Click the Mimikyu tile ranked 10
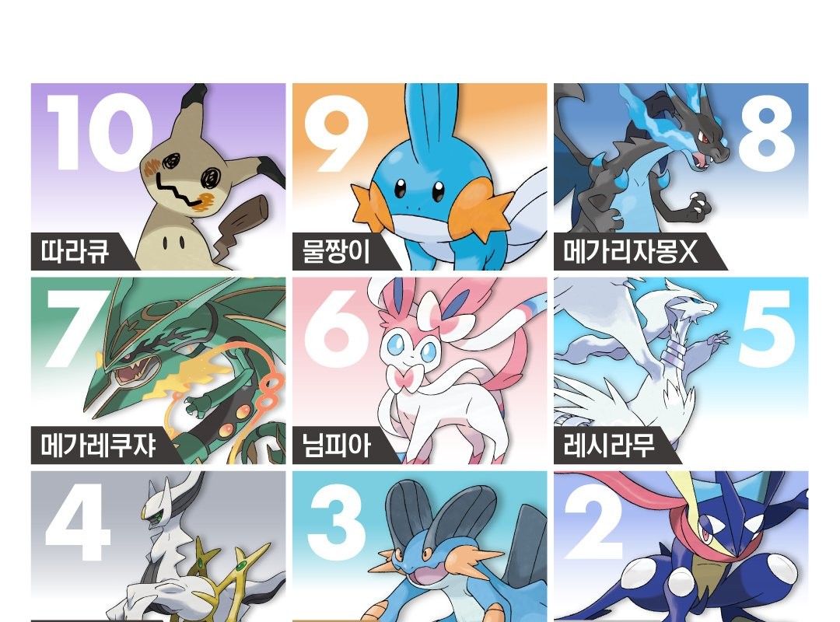 [158, 176]
